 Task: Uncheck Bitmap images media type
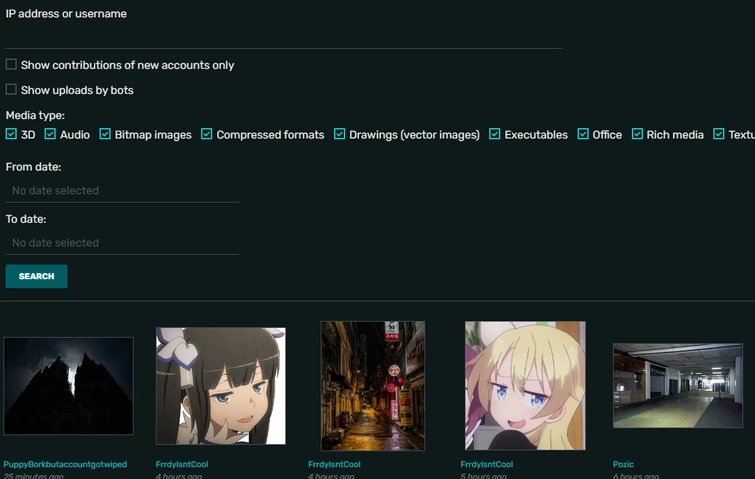(x=105, y=134)
